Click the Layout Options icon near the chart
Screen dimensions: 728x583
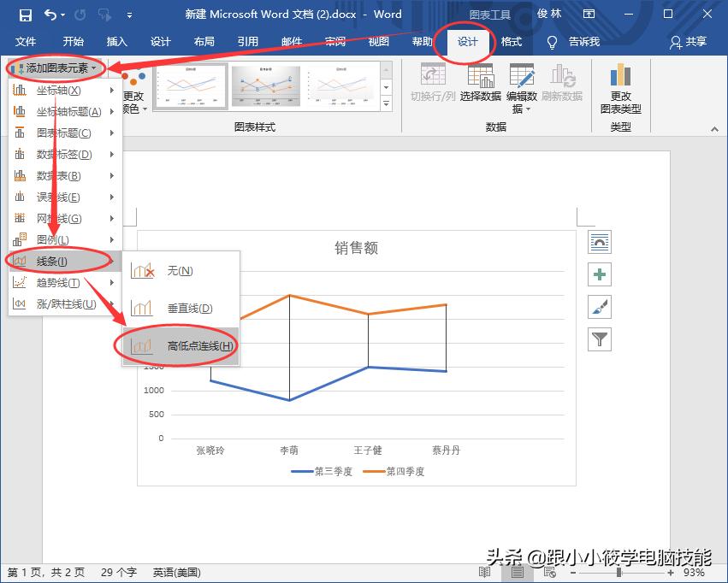[x=599, y=242]
